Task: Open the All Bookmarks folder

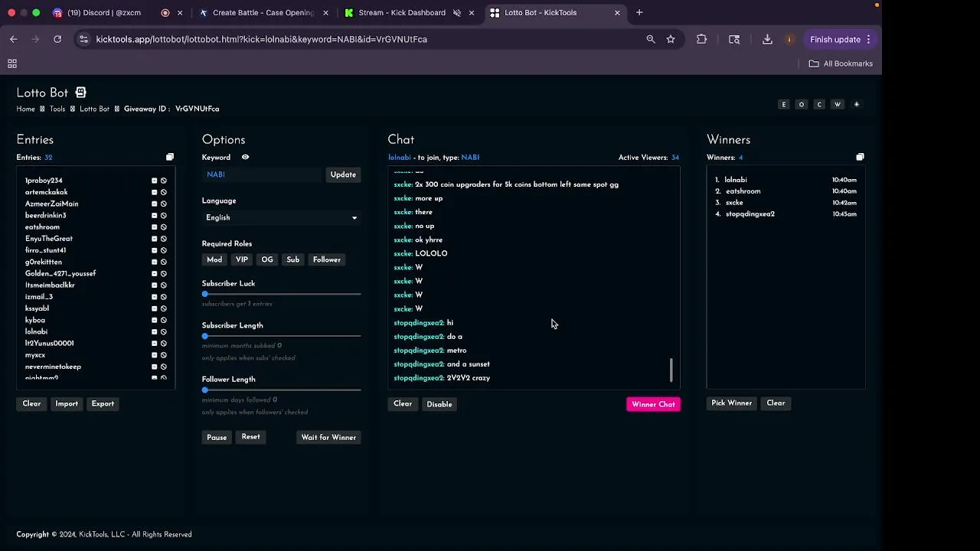Action: (x=841, y=64)
